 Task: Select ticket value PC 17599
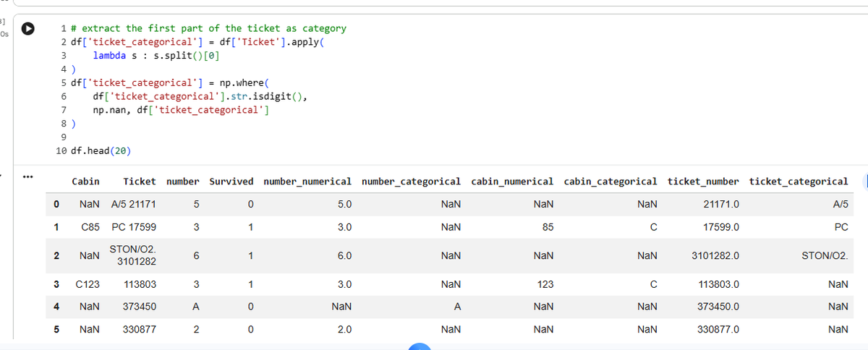(x=135, y=227)
